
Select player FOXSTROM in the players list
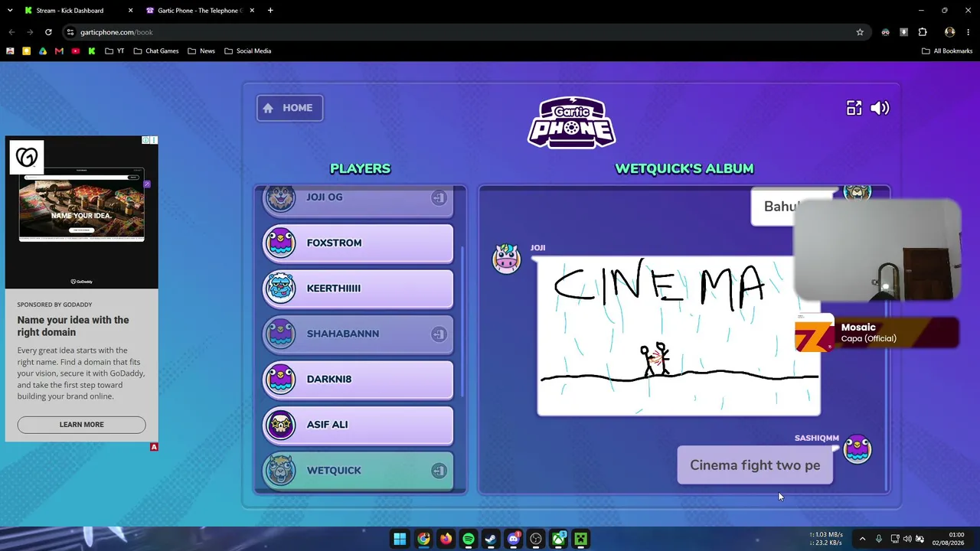(358, 243)
